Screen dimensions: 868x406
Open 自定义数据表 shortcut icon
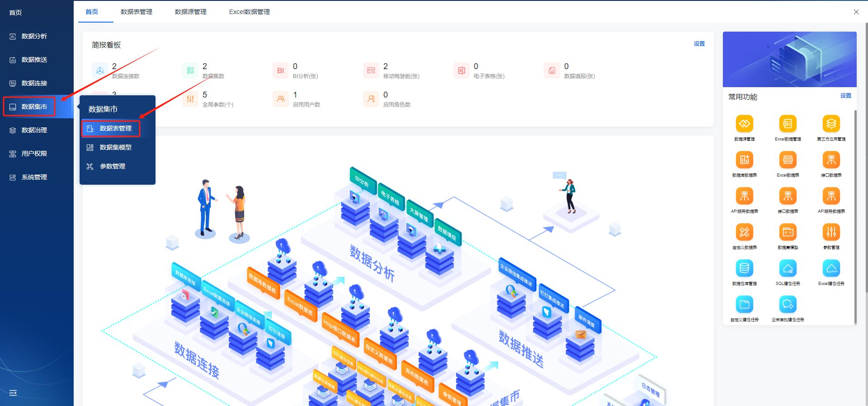744,232
